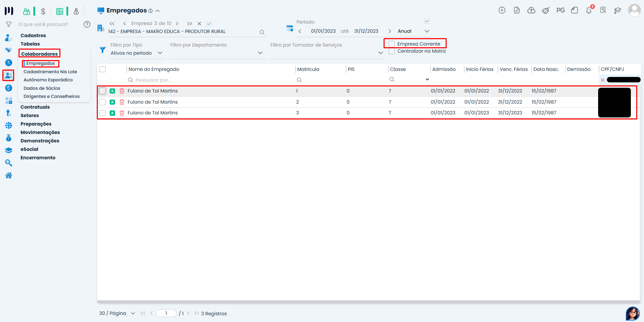The width and height of the screenshot is (644, 322).
Task: Expand the Anual period dropdown
Action: pyautogui.click(x=413, y=31)
